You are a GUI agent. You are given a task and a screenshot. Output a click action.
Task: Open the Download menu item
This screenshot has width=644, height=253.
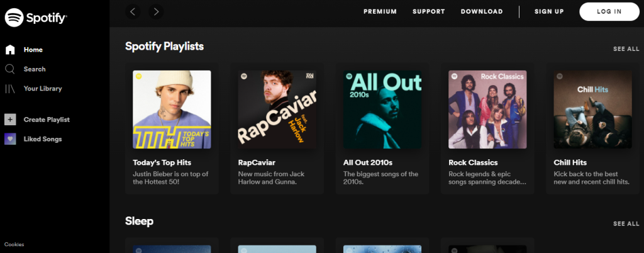click(482, 11)
